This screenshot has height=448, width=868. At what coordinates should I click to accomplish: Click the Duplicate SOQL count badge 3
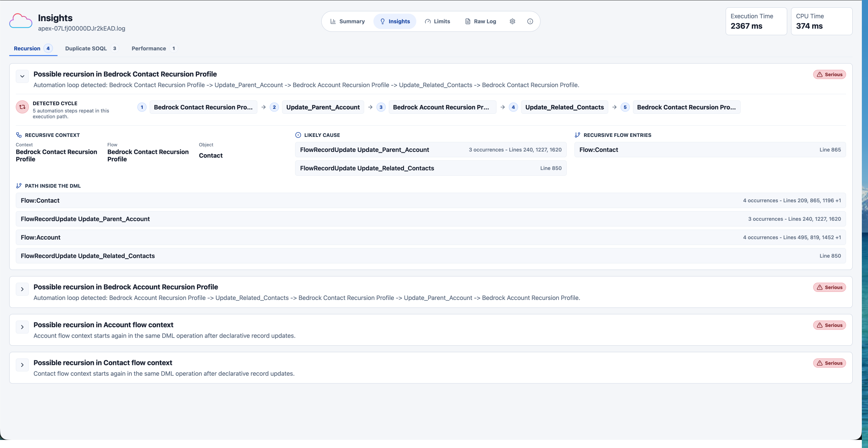pos(115,48)
